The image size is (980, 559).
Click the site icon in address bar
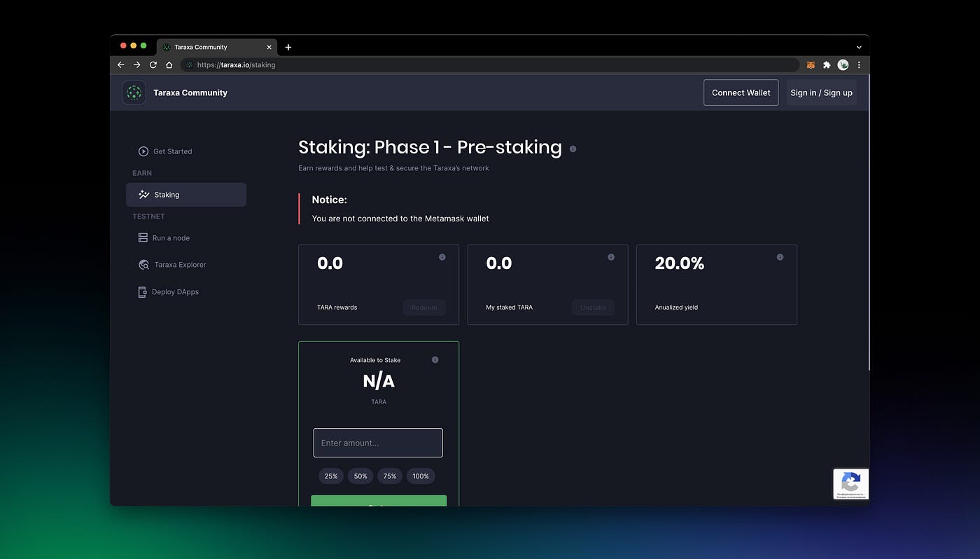coord(189,64)
